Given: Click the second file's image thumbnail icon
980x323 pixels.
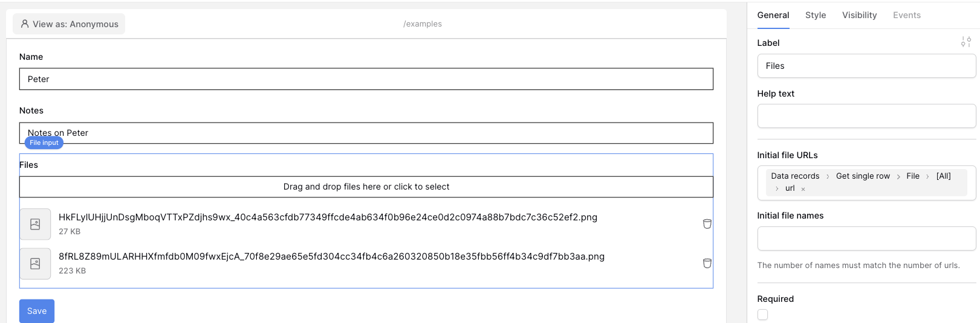Looking at the screenshot, I should click(35, 264).
